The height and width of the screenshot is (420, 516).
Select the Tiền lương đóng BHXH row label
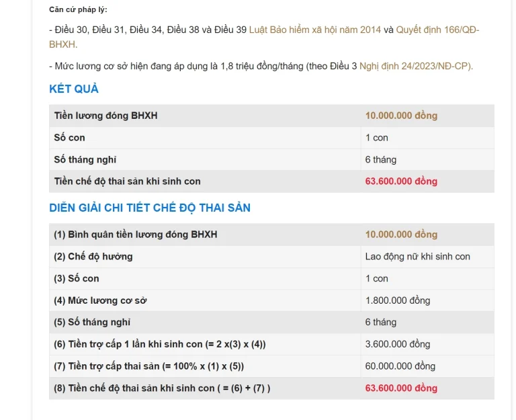[106, 116]
